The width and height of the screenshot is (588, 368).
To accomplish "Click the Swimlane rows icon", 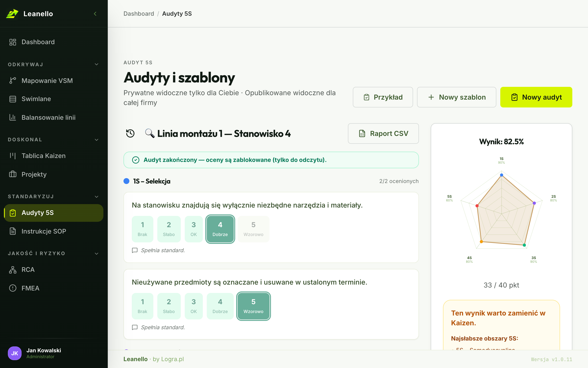I will 13,99.
